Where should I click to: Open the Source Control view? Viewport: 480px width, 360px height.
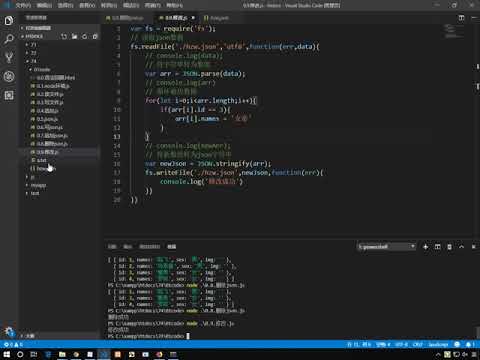[9, 58]
